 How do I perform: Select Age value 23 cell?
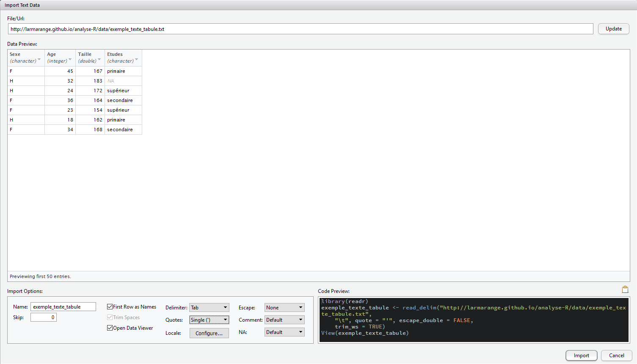click(60, 110)
